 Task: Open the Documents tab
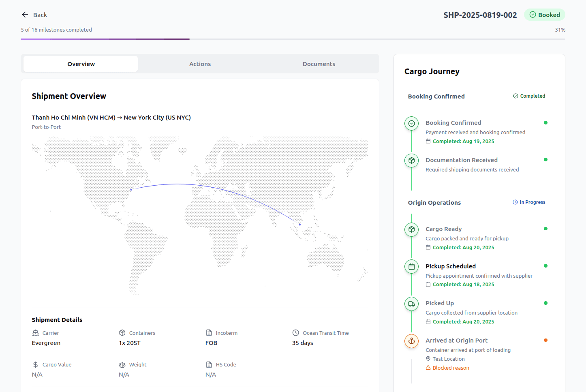point(319,64)
